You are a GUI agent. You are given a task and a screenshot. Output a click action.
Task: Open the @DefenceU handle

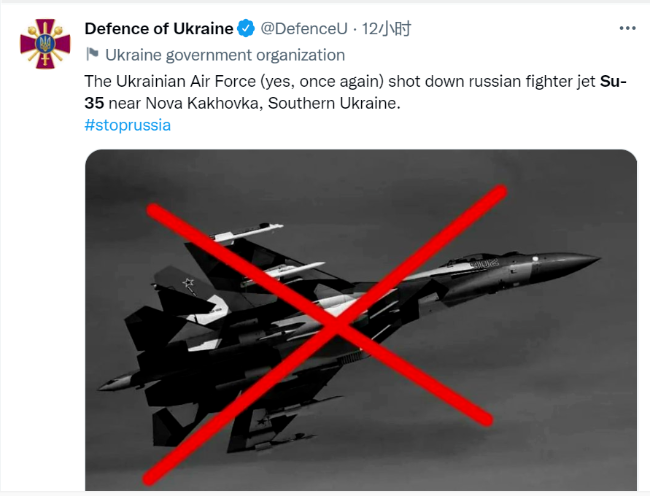[304, 29]
